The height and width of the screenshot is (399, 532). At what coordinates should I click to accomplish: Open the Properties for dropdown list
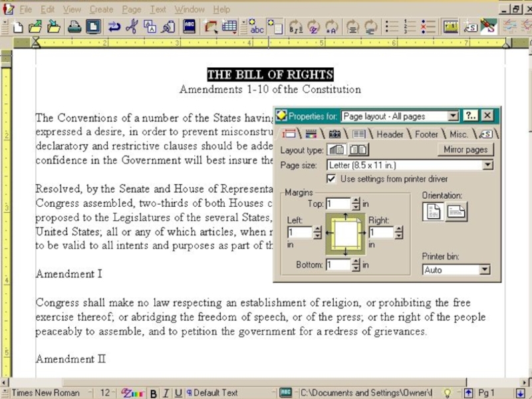pos(453,116)
